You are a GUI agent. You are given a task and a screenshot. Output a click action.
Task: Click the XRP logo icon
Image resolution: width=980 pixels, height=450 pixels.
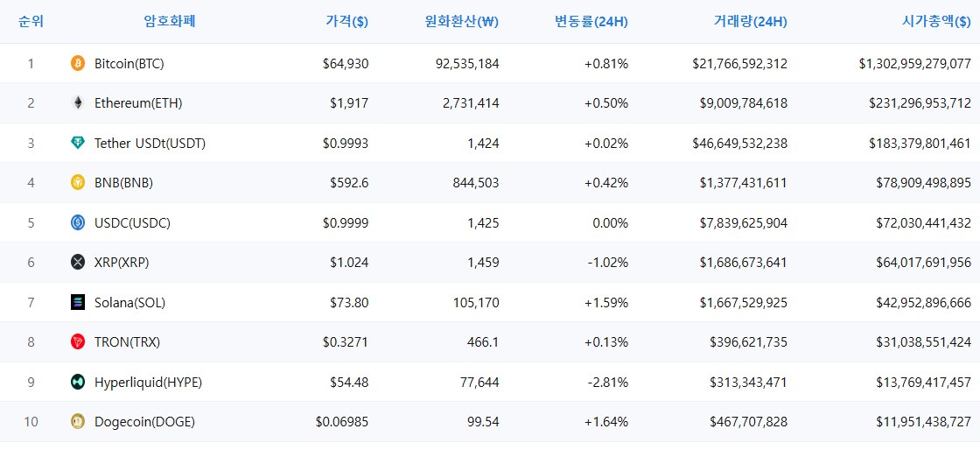tap(78, 263)
